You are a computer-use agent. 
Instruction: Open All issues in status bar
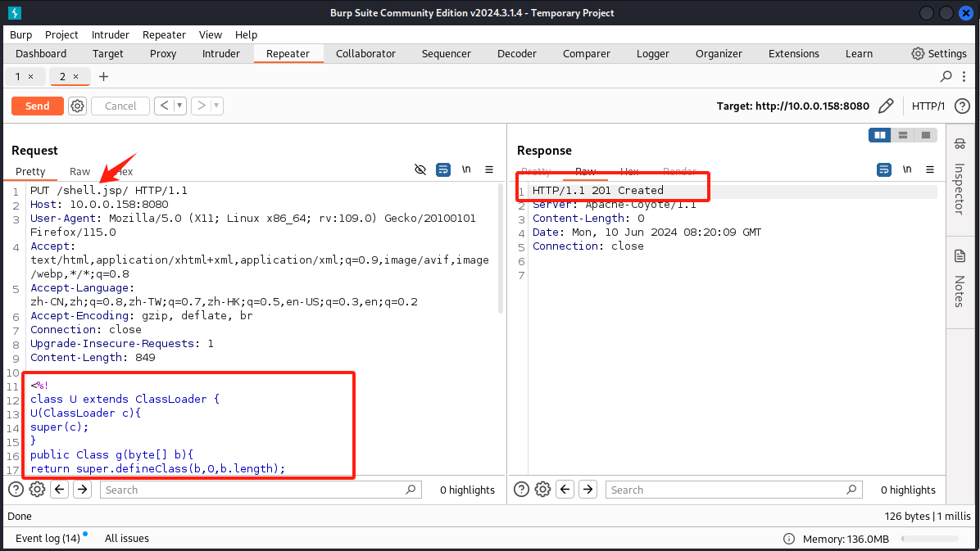[x=127, y=539]
